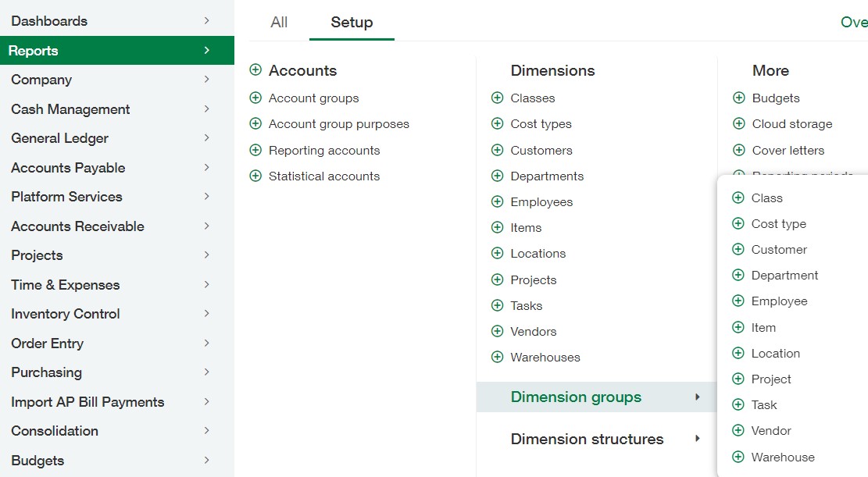Screen dimensions: 868x477
Task: Click the plus icon beside Department in submenu
Action: tap(738, 276)
